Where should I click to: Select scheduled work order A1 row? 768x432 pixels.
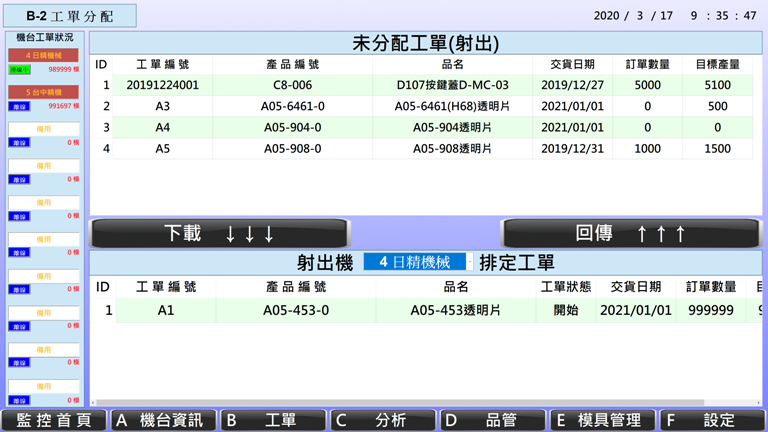click(x=166, y=310)
